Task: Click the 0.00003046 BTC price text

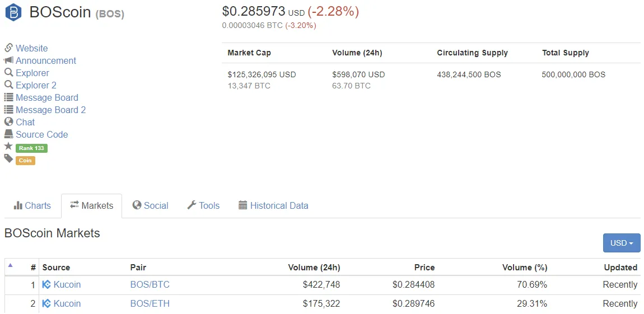Action: click(x=252, y=25)
